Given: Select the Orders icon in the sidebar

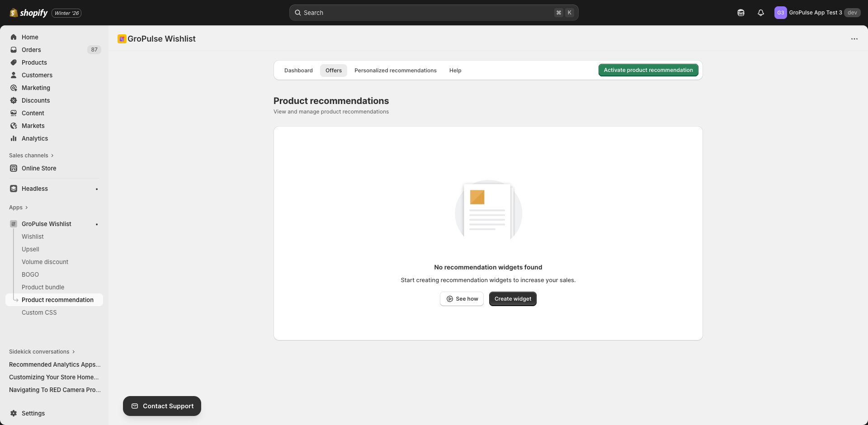Looking at the screenshot, I should click(x=14, y=50).
